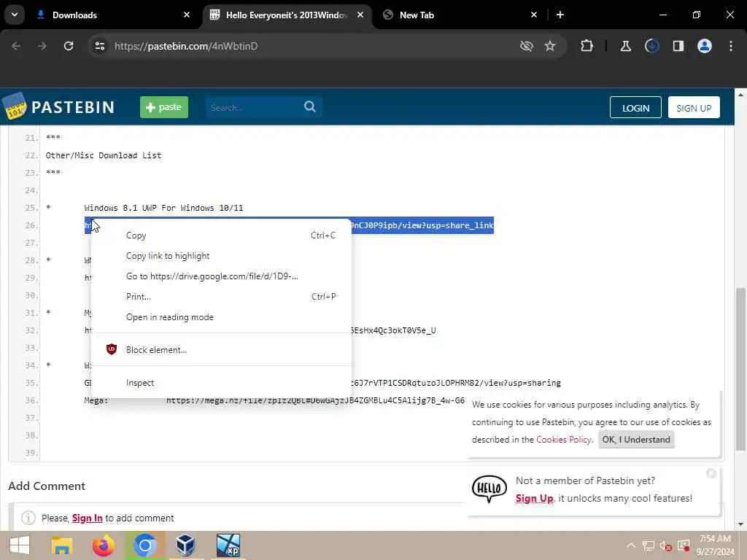747x560 pixels.
Task: Go back with the back arrow
Action: tap(16, 46)
